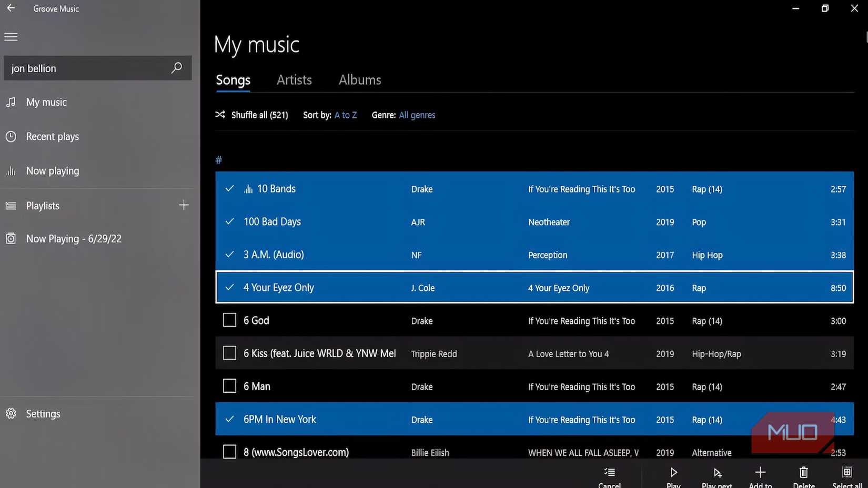Open artist J. Cole link

point(423,288)
